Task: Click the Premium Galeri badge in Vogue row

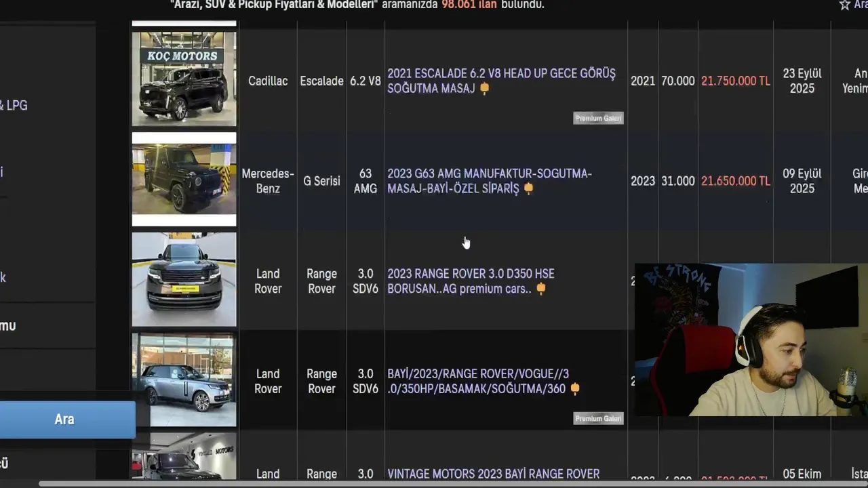Action: [598, 418]
